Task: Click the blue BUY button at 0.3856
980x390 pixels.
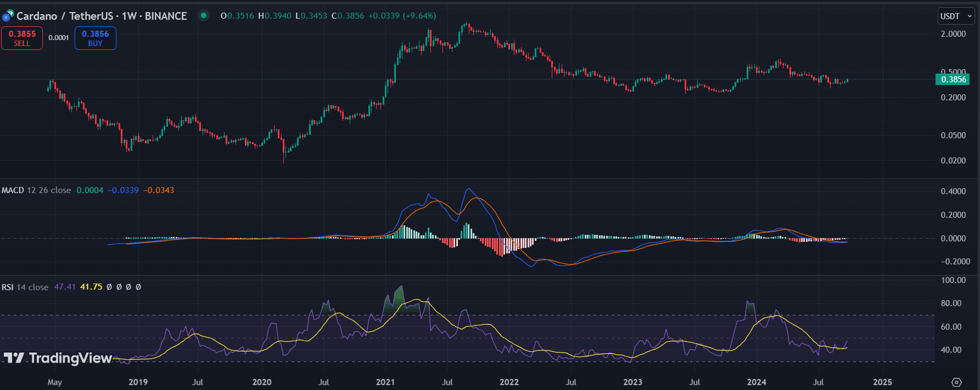Action: pos(95,38)
